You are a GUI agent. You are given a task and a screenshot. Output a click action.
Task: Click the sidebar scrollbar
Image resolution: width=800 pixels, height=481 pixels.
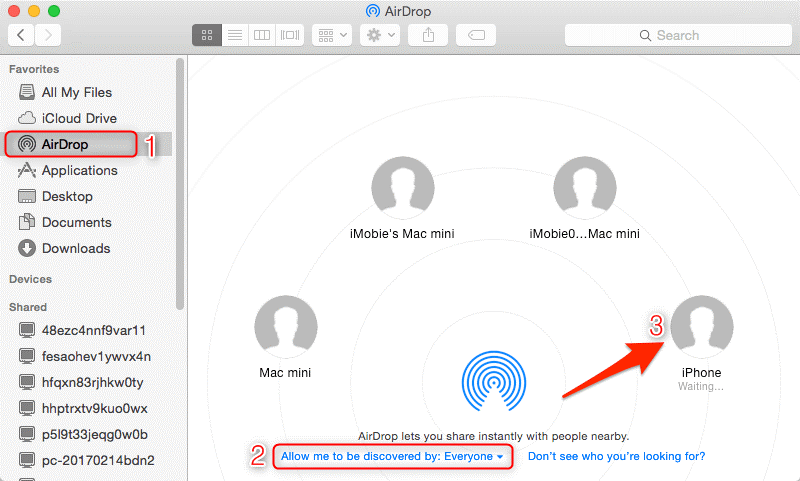click(x=180, y=184)
